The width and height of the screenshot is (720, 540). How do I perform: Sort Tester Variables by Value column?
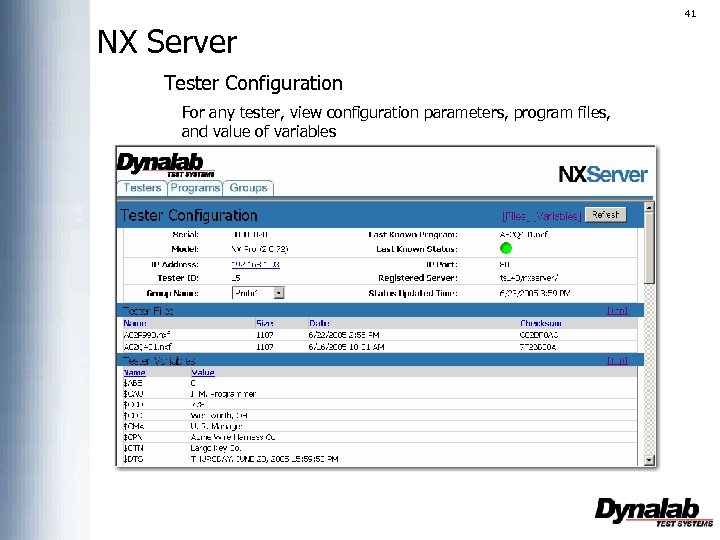203,372
